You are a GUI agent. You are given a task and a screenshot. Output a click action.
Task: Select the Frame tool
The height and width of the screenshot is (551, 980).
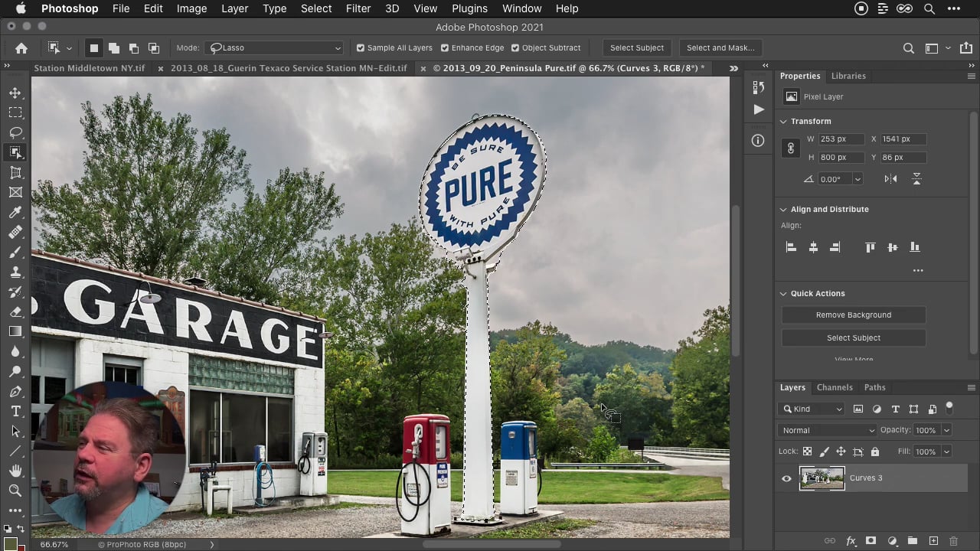pyautogui.click(x=15, y=193)
